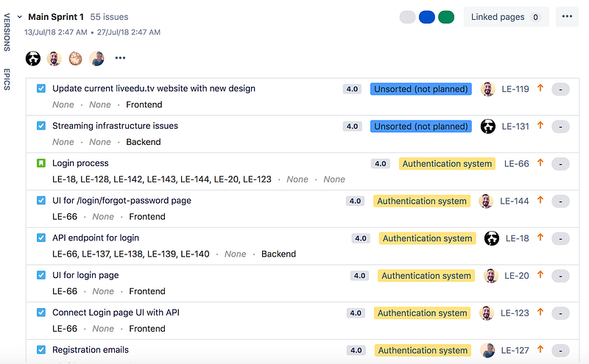
Task: Filter by the bearded man avatar
Action: 54,58
